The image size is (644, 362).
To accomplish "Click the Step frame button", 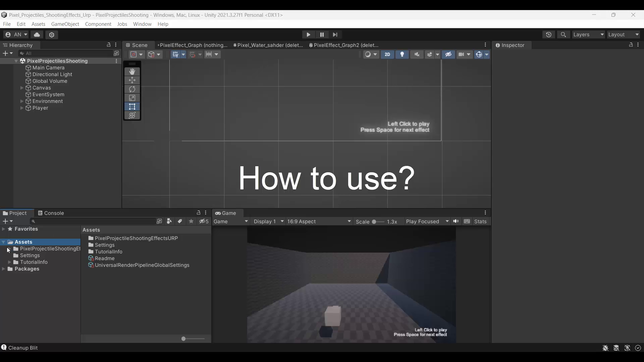I will coord(335,35).
